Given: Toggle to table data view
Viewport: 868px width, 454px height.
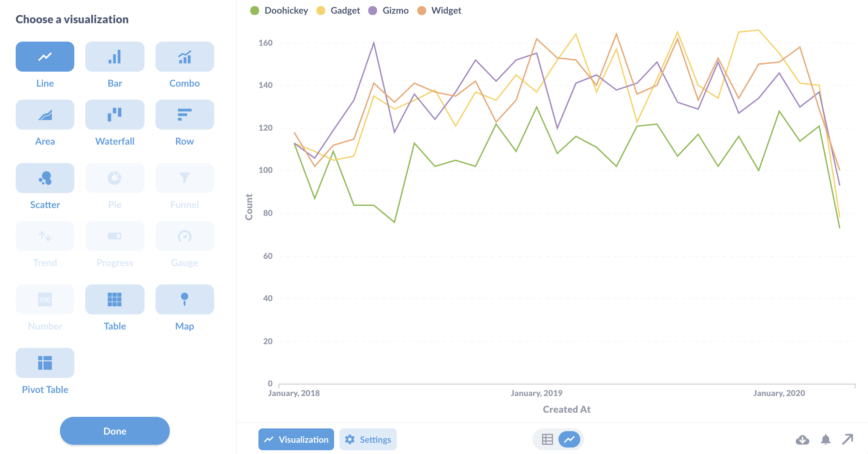Looking at the screenshot, I should pyautogui.click(x=547, y=439).
